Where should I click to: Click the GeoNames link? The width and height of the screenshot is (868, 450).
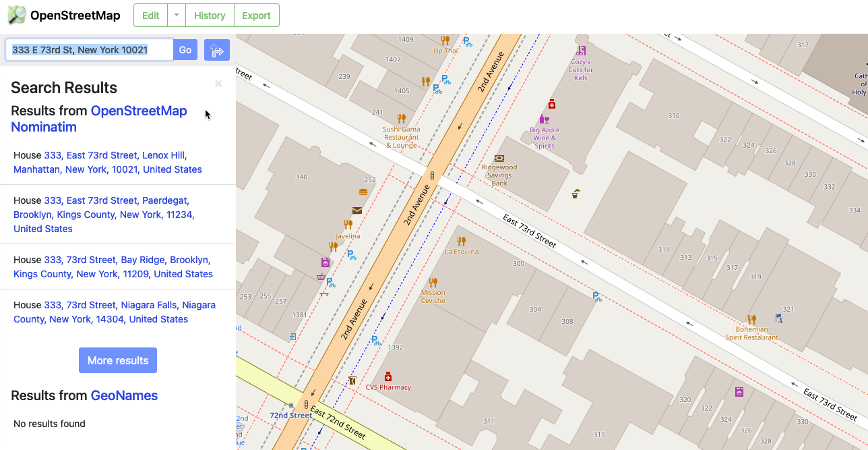(x=123, y=395)
